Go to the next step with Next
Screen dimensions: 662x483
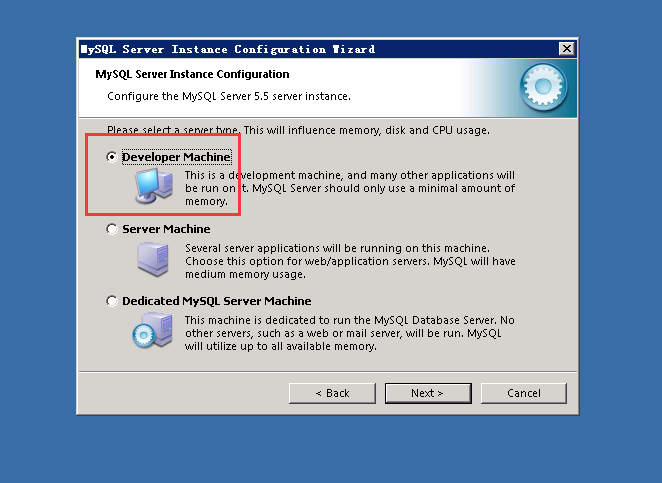pyautogui.click(x=427, y=393)
